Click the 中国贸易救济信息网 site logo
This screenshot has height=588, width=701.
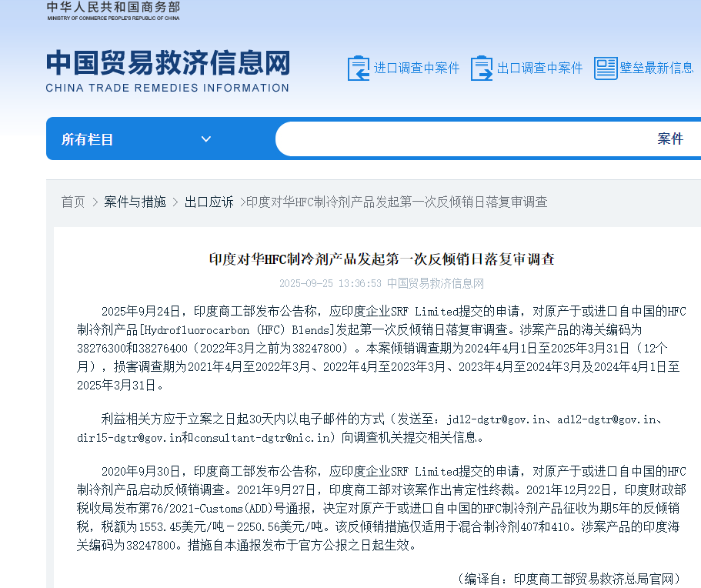click(x=168, y=70)
